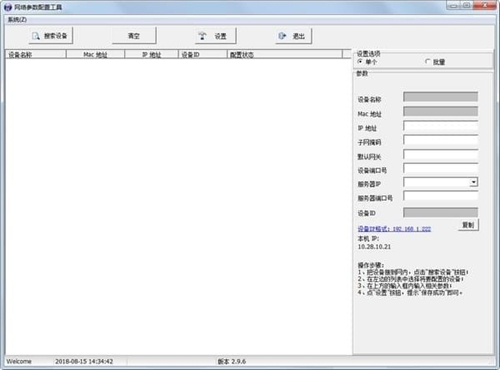Sort by device name (设备名称) column header
500x370 pixels.
pyautogui.click(x=36, y=54)
